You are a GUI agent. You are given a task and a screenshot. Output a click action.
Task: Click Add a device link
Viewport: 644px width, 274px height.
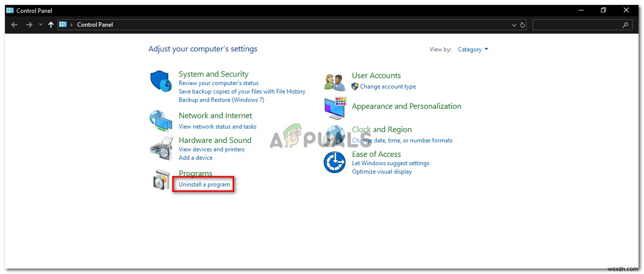click(196, 158)
